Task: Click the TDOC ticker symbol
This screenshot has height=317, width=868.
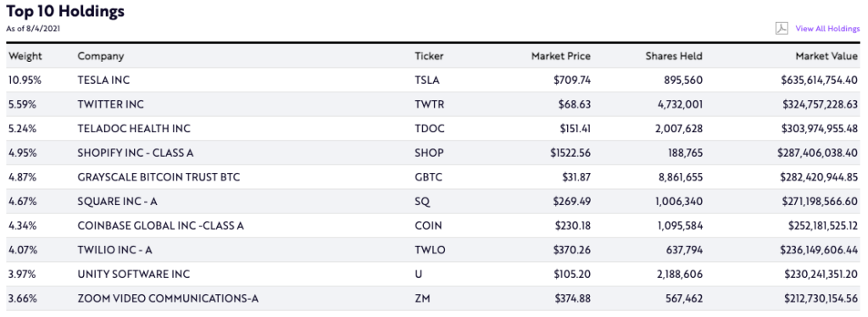Action: pos(429,129)
